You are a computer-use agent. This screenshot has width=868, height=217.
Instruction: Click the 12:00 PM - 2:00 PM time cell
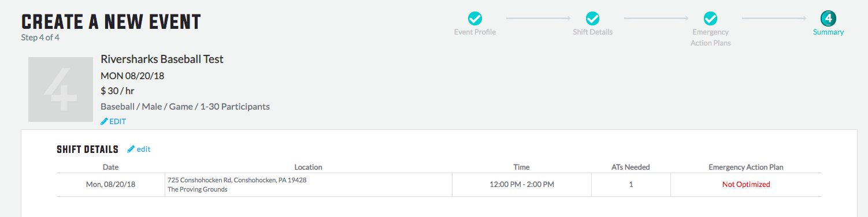(x=521, y=185)
